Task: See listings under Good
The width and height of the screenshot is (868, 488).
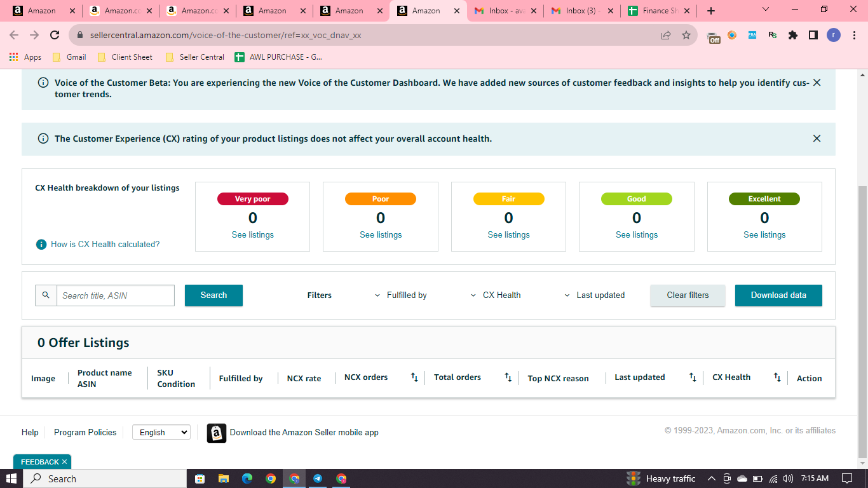Action: (x=637, y=235)
